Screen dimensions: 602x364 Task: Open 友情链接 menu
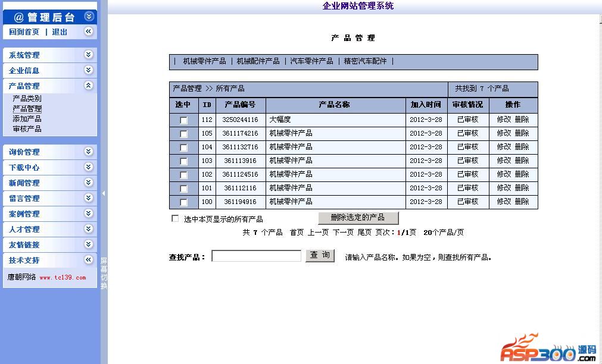[24, 244]
